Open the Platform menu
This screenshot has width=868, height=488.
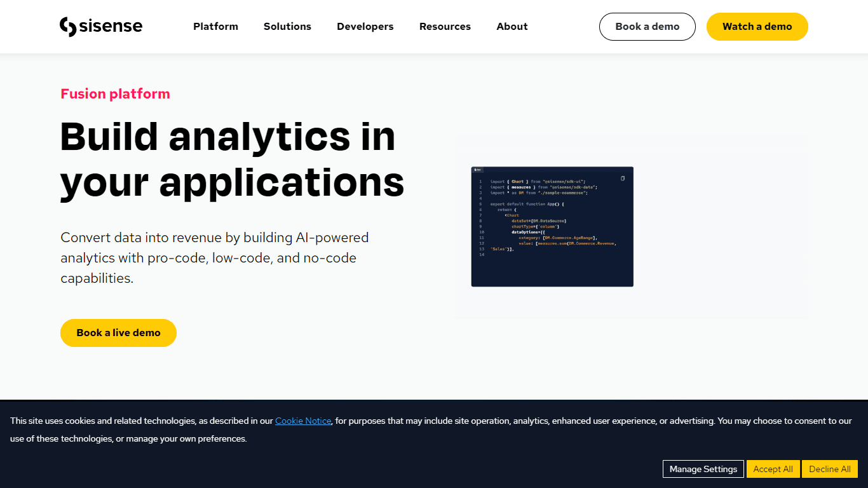[216, 27]
